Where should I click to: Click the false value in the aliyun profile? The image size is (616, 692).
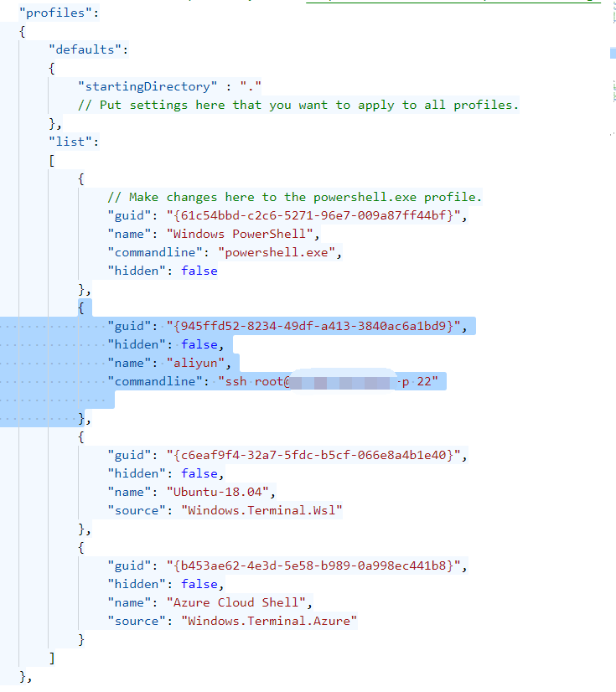199,344
